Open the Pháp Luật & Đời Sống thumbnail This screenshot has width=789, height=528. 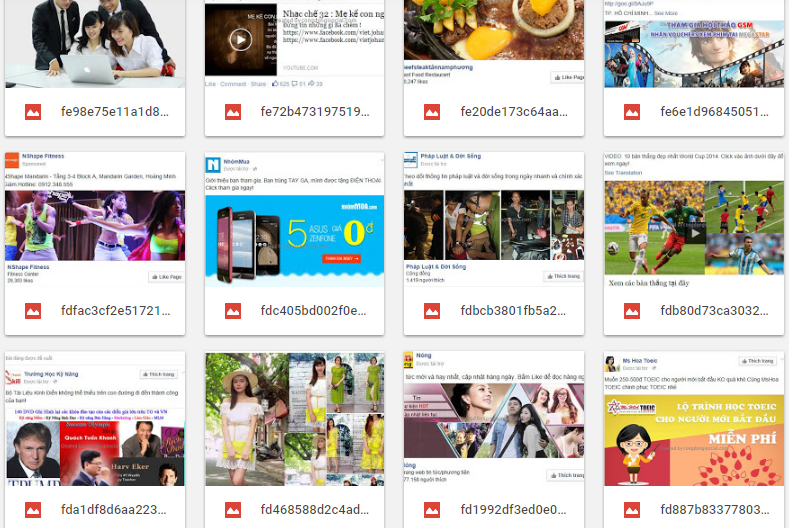493,220
